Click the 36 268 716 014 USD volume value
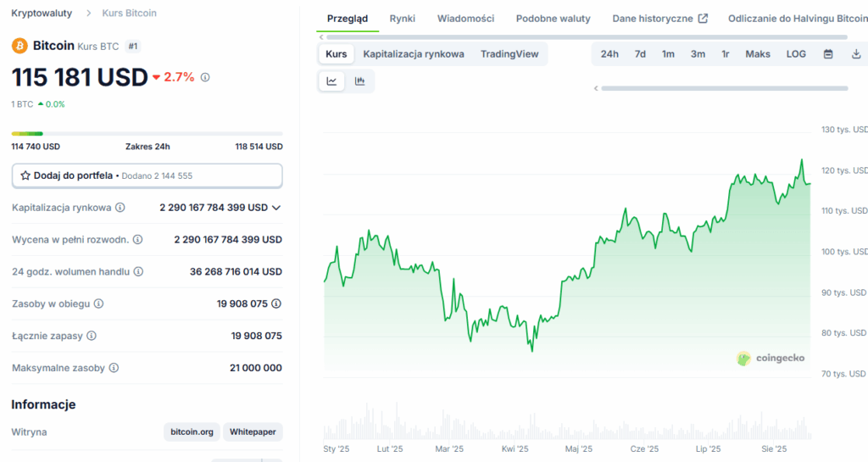868x462 pixels. (236, 271)
